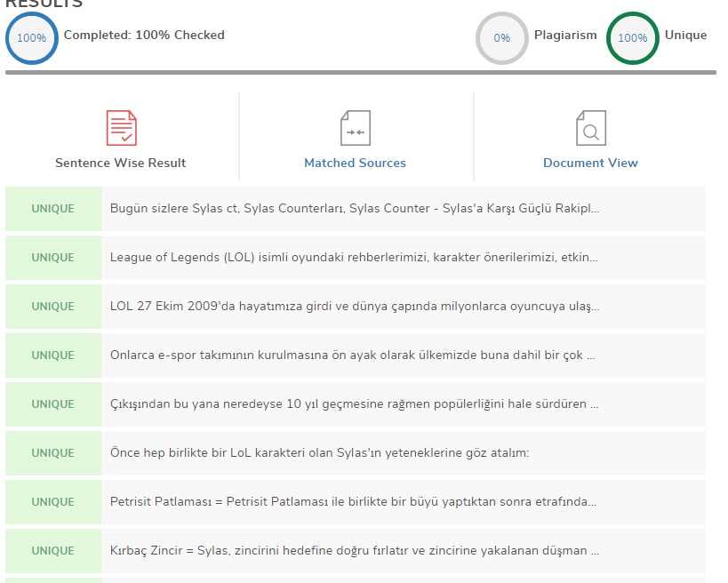
Task: Click the Sentence Wise Result document icon
Action: [121, 128]
